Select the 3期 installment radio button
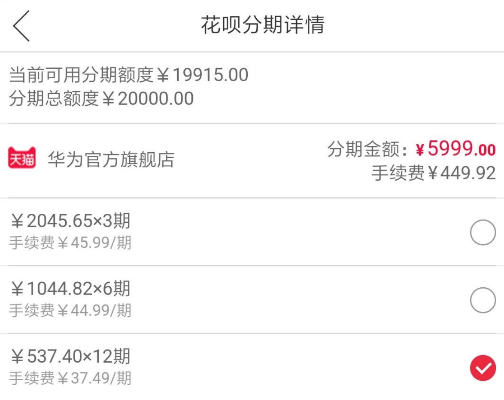The image size is (504, 400). 483,232
